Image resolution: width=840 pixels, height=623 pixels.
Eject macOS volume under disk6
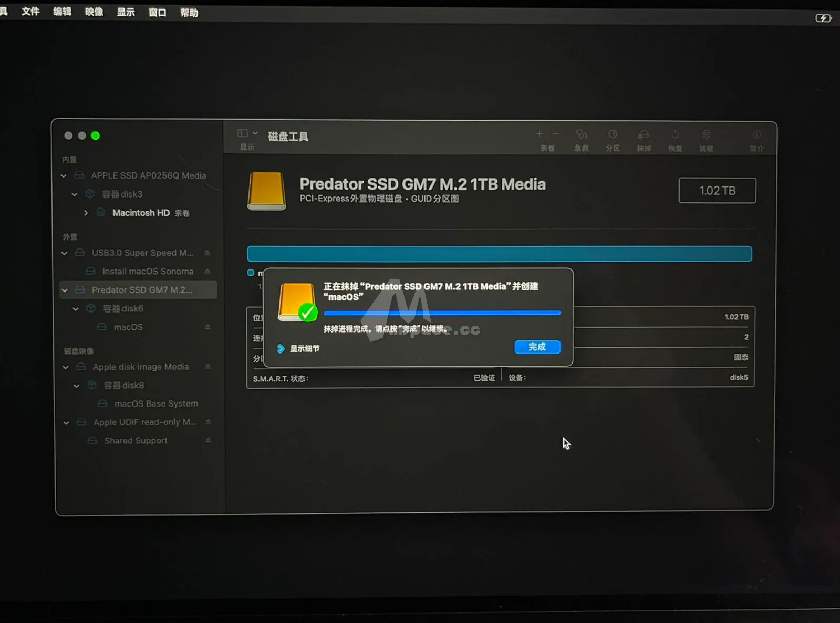208,327
